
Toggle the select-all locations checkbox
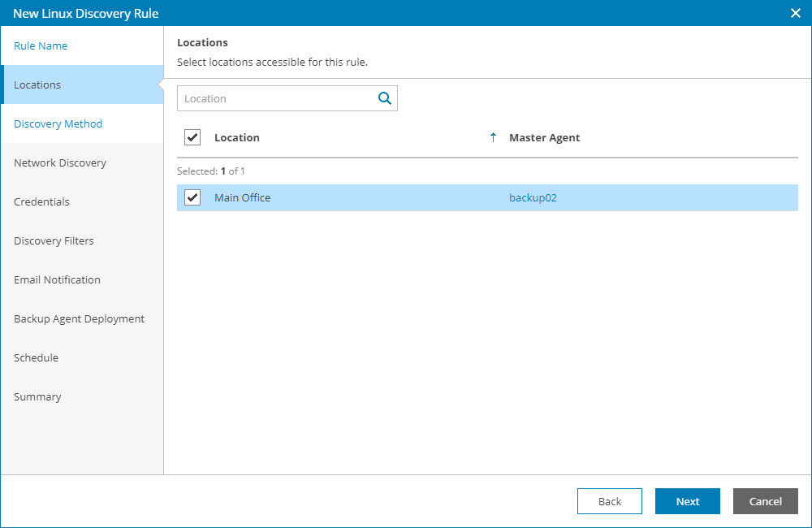[192, 137]
